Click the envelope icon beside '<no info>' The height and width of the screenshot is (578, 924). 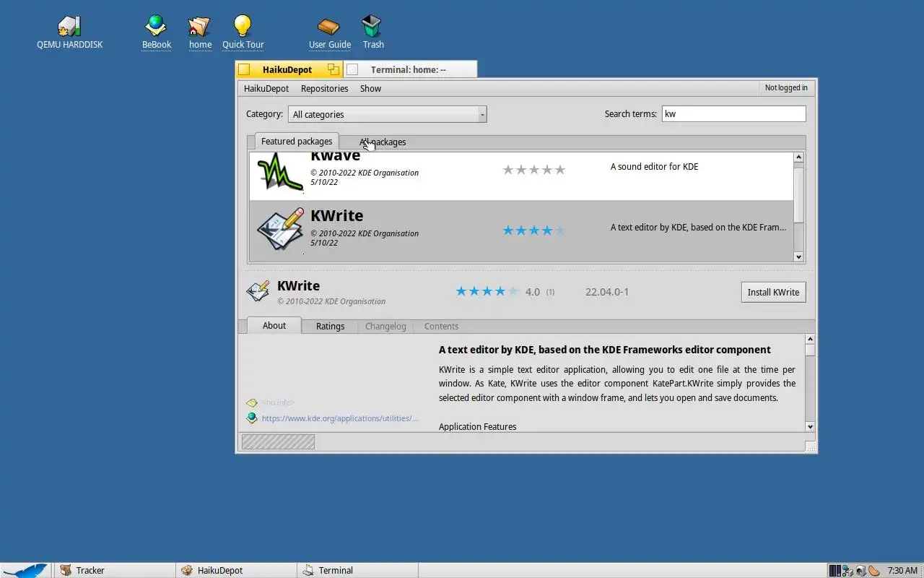point(251,402)
